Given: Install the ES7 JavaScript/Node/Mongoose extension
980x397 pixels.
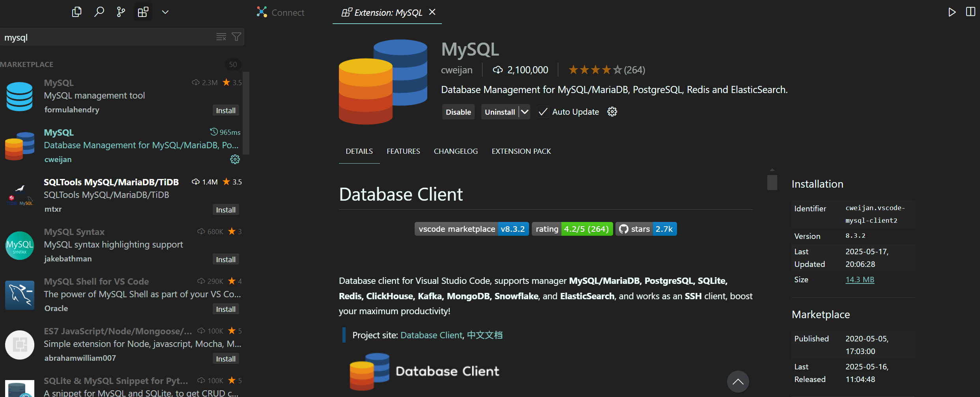Looking at the screenshot, I should click(226, 359).
